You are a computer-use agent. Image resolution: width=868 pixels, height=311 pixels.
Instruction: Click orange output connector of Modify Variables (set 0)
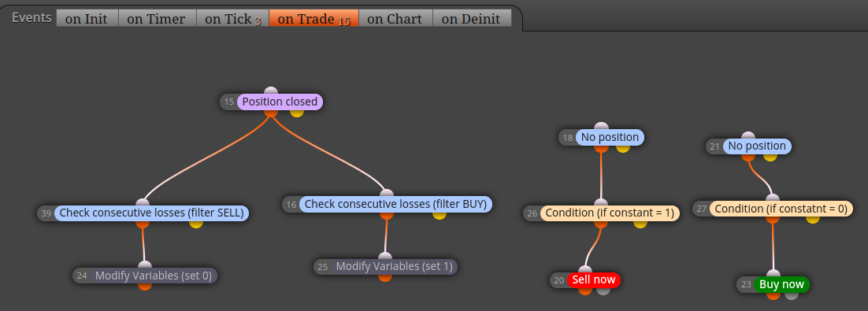tap(144, 287)
